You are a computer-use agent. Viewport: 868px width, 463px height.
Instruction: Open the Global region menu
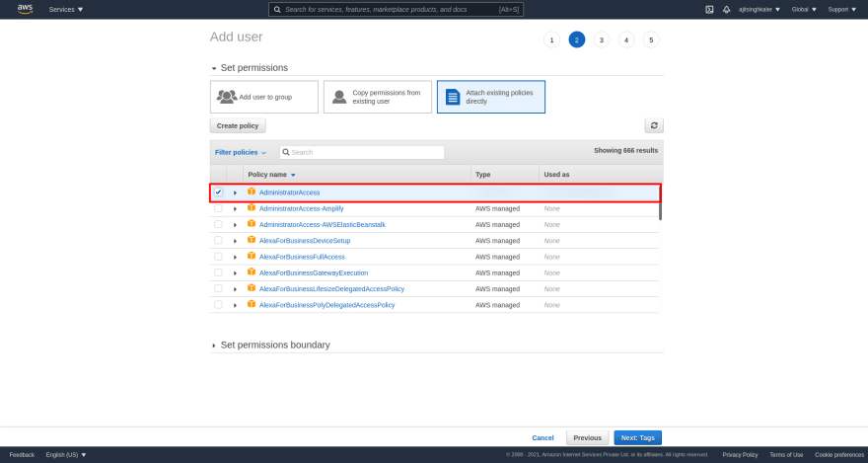click(804, 10)
